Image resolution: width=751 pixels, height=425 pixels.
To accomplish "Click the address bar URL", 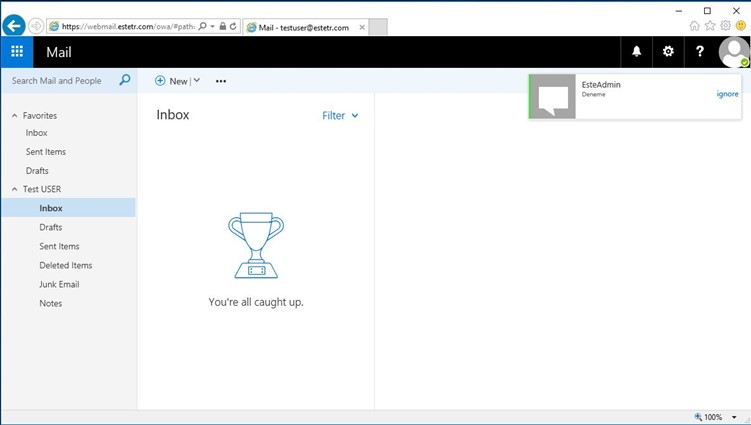I will tap(128, 26).
